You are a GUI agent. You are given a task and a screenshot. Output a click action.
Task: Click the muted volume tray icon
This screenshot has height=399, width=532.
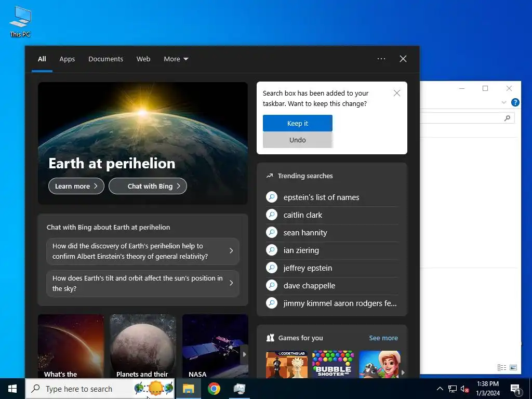click(x=464, y=389)
